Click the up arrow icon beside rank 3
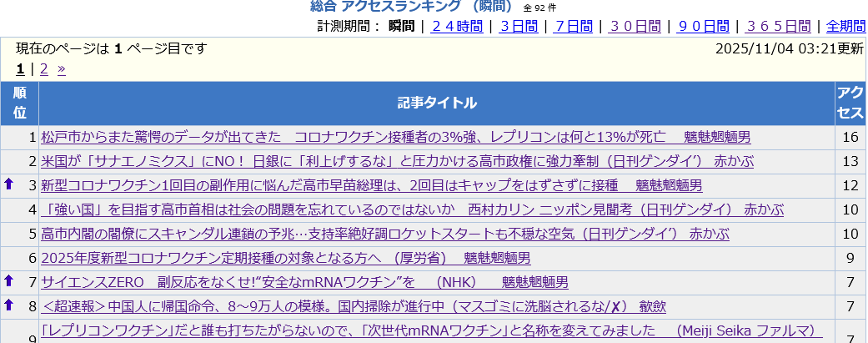This screenshot has width=868, height=343. tap(9, 184)
